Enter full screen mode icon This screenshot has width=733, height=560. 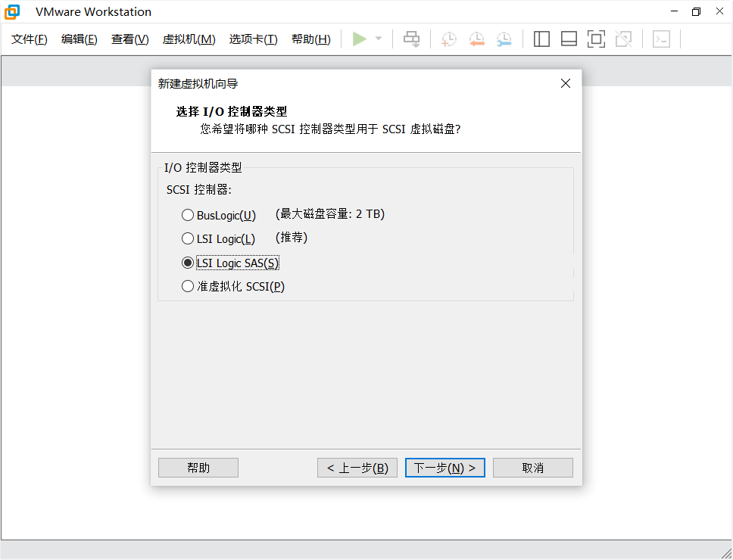[596, 39]
